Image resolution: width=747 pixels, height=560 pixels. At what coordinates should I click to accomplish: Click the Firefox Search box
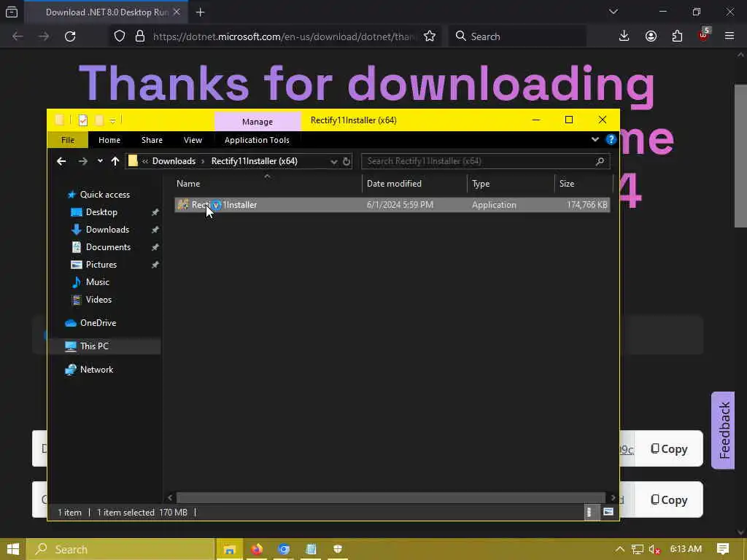[517, 36]
